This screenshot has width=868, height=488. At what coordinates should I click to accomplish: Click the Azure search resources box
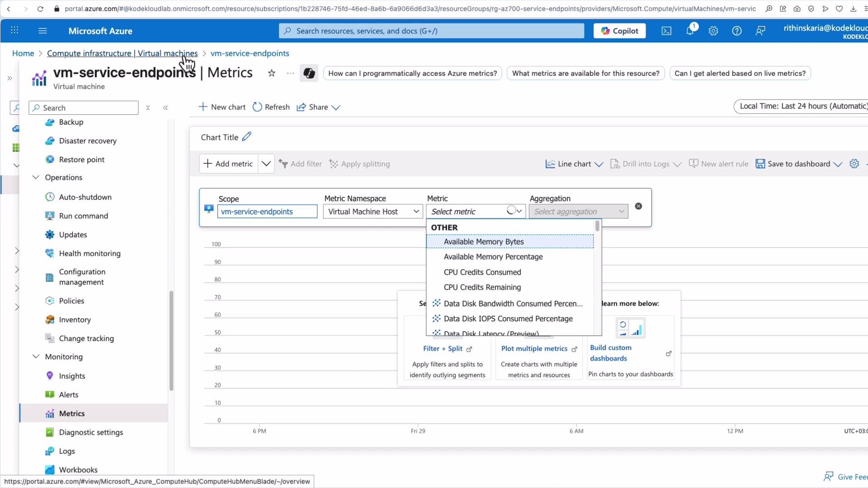click(x=432, y=31)
